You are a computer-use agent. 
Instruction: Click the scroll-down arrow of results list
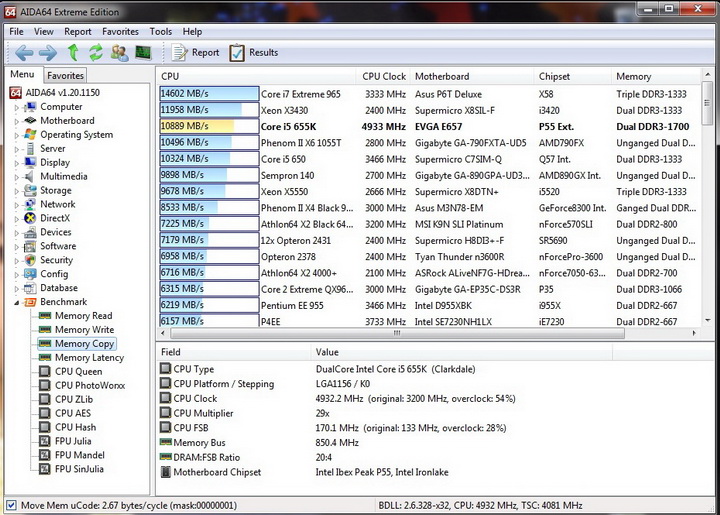708,320
